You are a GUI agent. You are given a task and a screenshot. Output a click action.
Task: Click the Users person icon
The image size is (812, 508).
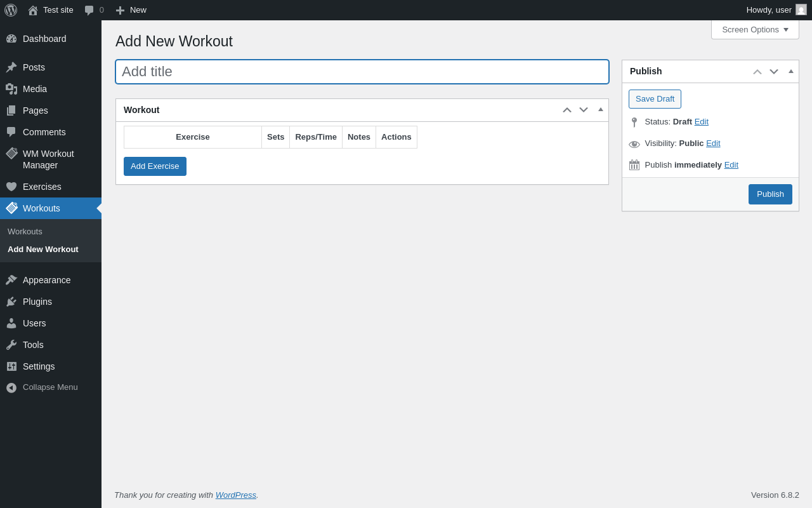pos(11,323)
